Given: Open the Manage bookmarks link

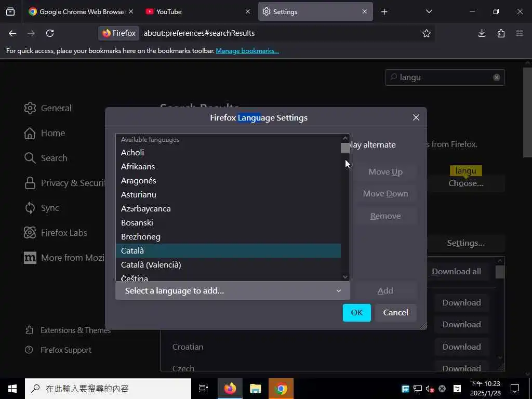Looking at the screenshot, I should (247, 51).
